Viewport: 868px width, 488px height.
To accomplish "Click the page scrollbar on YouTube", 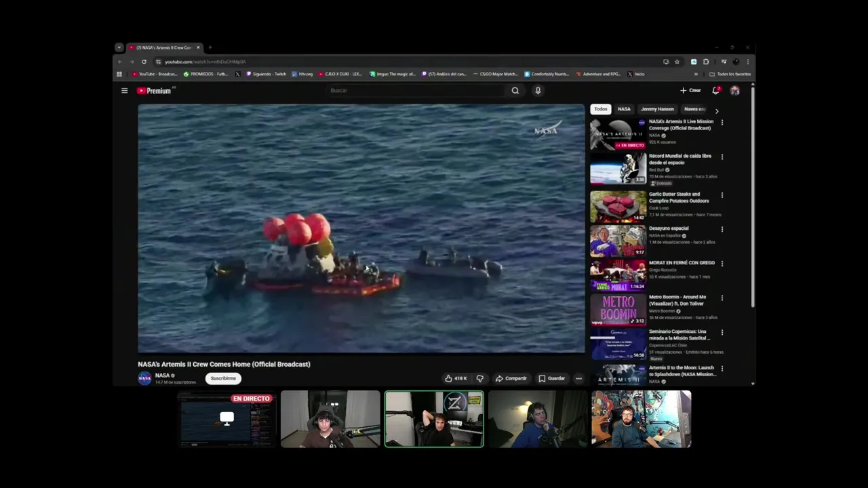I will point(753,197).
